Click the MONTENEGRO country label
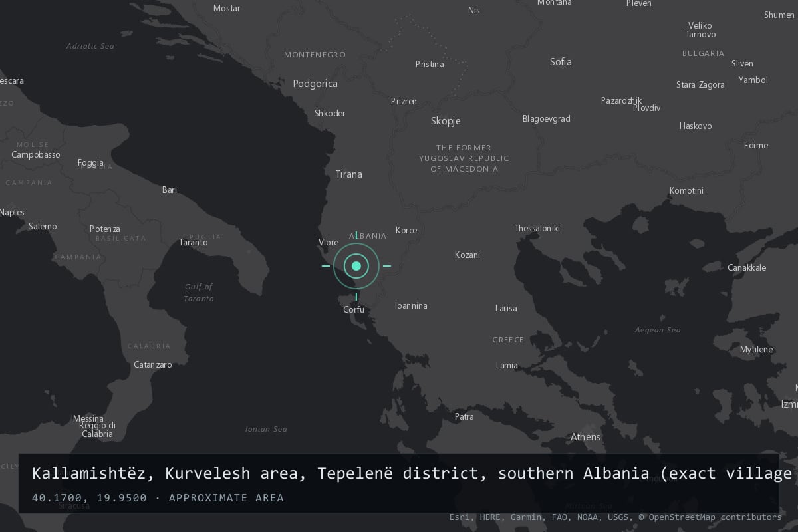Image resolution: width=798 pixels, height=532 pixels. click(315, 55)
